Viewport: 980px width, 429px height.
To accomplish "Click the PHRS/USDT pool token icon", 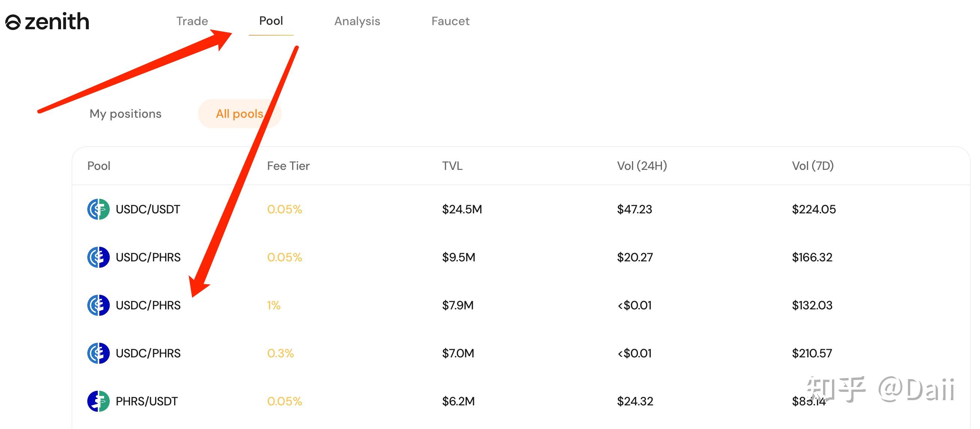I will pyautogui.click(x=99, y=401).
